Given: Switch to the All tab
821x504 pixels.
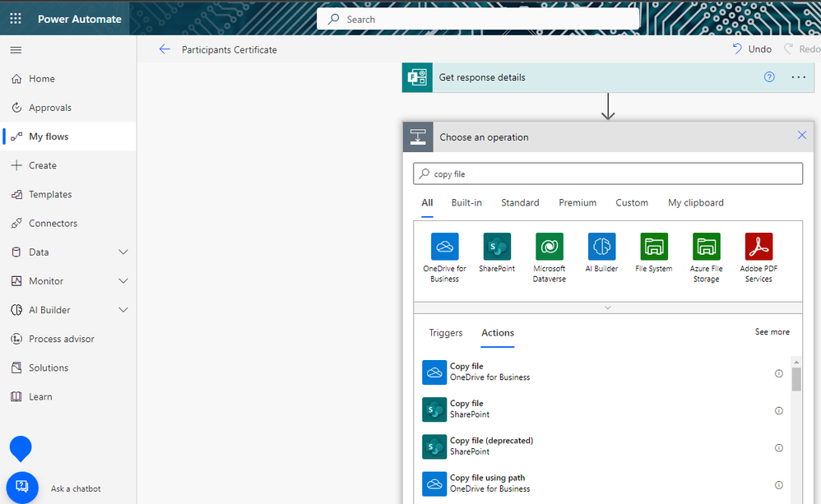Looking at the screenshot, I should tap(427, 202).
